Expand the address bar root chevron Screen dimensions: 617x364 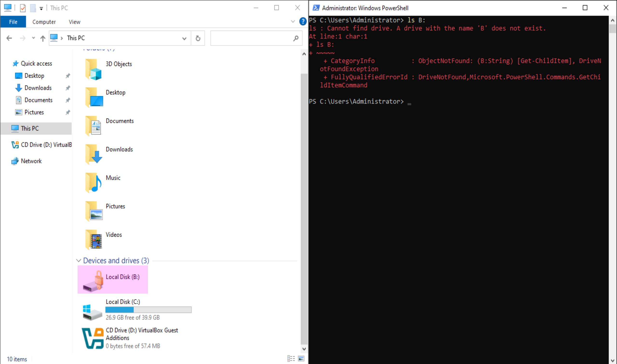click(x=62, y=38)
